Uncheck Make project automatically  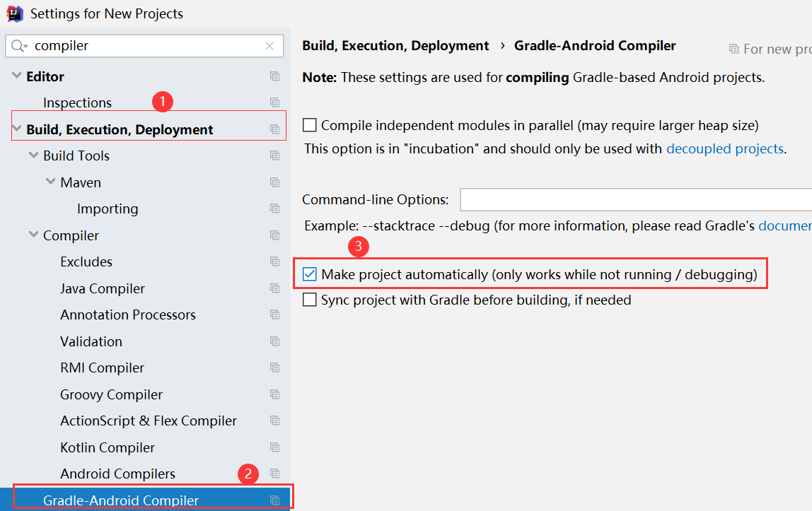click(310, 274)
